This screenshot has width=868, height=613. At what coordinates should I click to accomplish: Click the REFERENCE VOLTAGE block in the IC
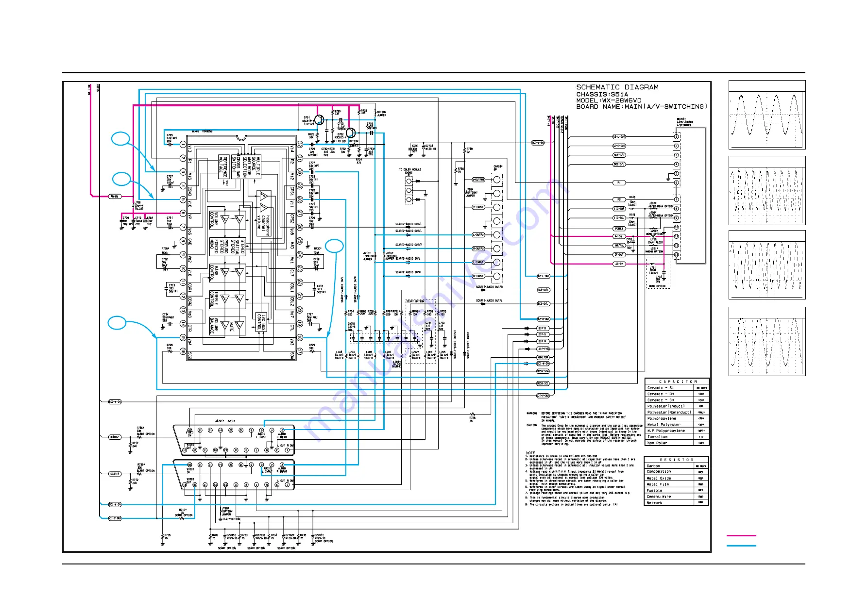[x=223, y=167]
